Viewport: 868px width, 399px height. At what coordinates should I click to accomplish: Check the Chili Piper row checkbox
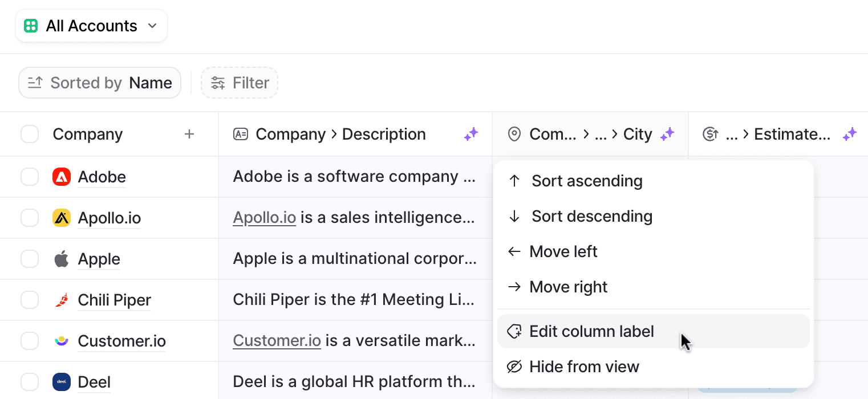(x=30, y=300)
